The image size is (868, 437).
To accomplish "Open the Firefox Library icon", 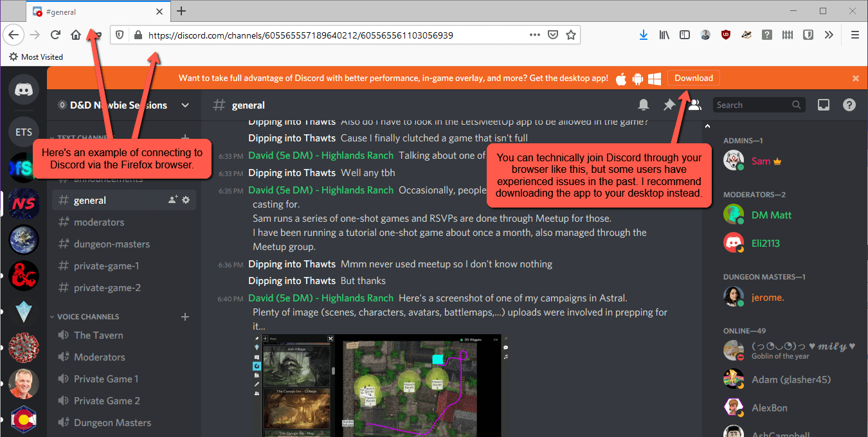I will pyautogui.click(x=664, y=35).
